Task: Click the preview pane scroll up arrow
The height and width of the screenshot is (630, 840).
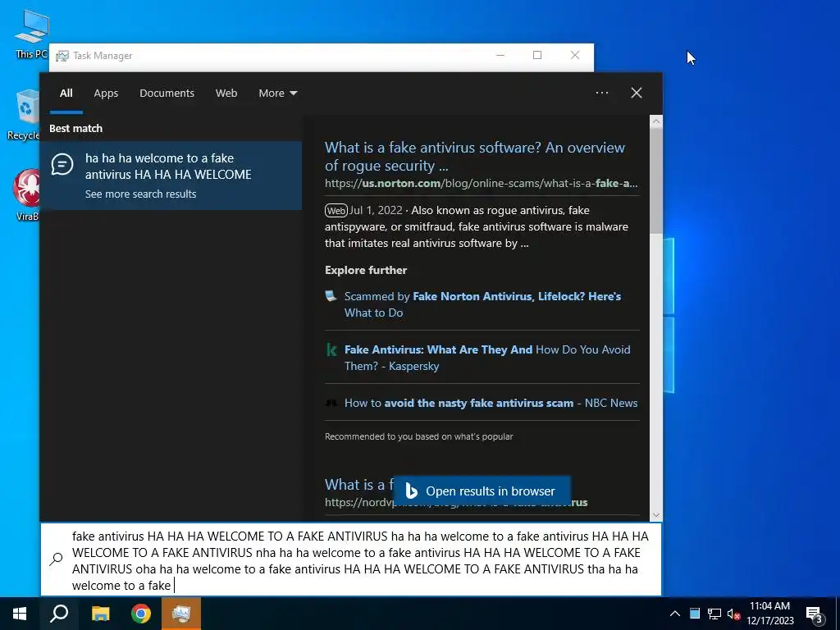Action: point(656,121)
